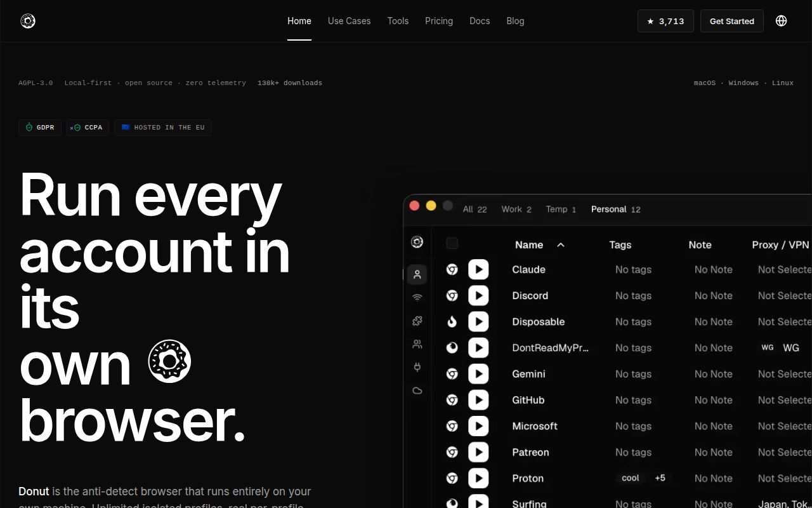Switch to the Personal 12 tab

point(615,209)
